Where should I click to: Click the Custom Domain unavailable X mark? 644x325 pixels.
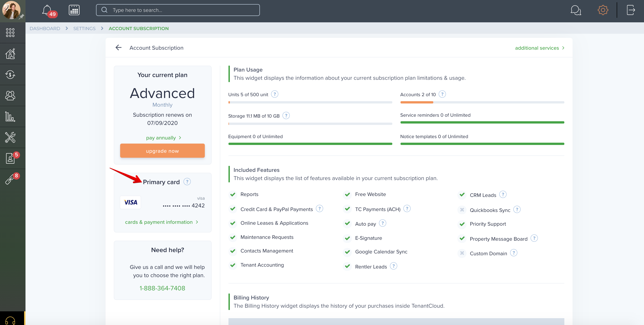point(462,253)
